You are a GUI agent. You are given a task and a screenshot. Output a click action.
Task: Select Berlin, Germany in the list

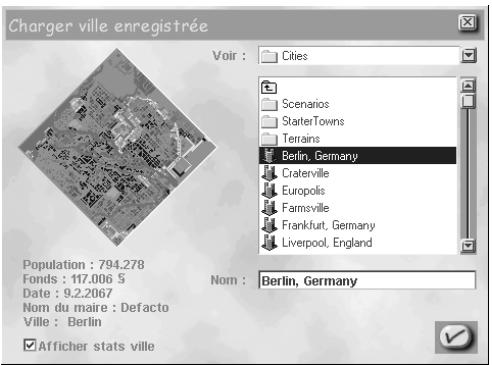(357, 156)
